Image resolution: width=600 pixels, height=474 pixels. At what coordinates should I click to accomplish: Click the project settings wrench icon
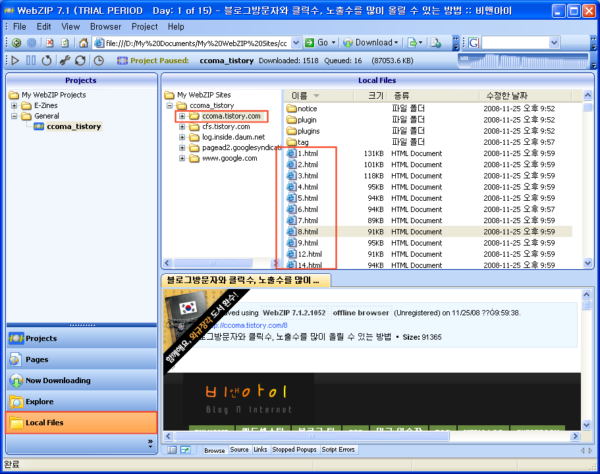[x=65, y=60]
